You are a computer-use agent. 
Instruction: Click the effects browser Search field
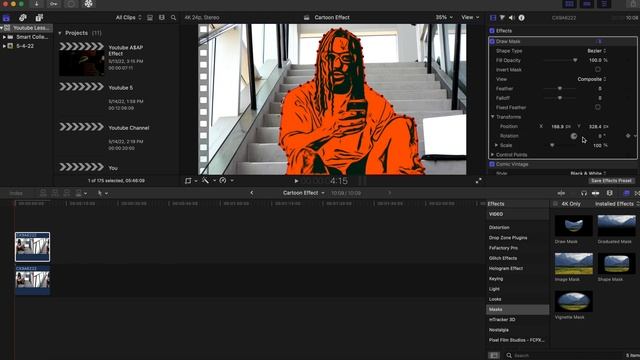[563, 356]
